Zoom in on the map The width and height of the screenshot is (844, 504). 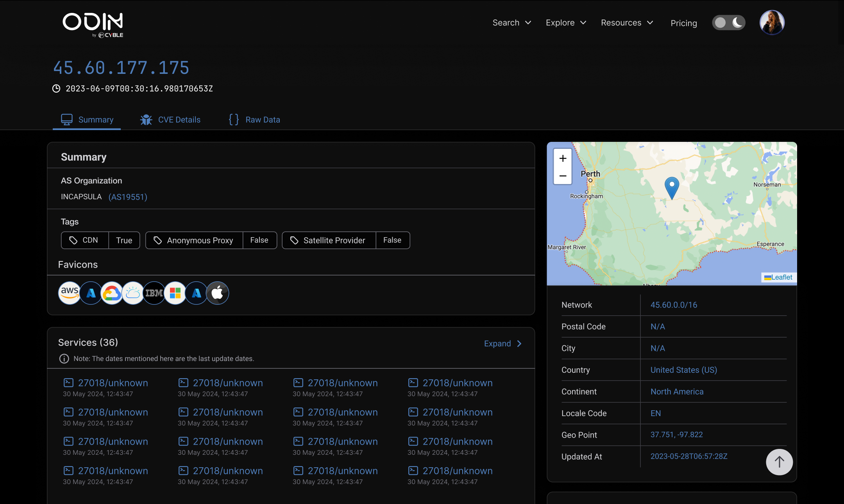[563, 158]
